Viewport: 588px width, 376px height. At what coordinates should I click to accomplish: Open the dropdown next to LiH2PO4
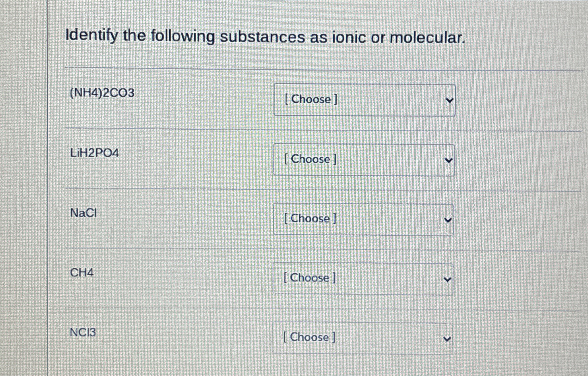[363, 160]
